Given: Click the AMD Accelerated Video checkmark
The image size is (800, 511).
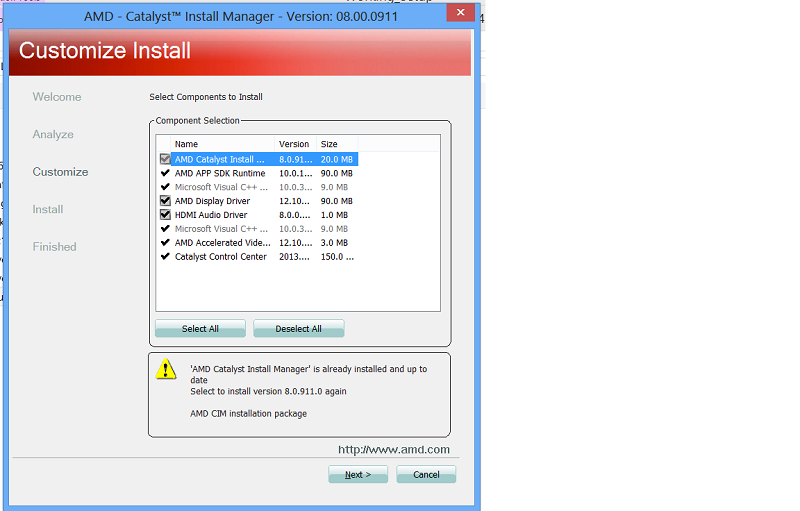Looking at the screenshot, I should point(165,243).
